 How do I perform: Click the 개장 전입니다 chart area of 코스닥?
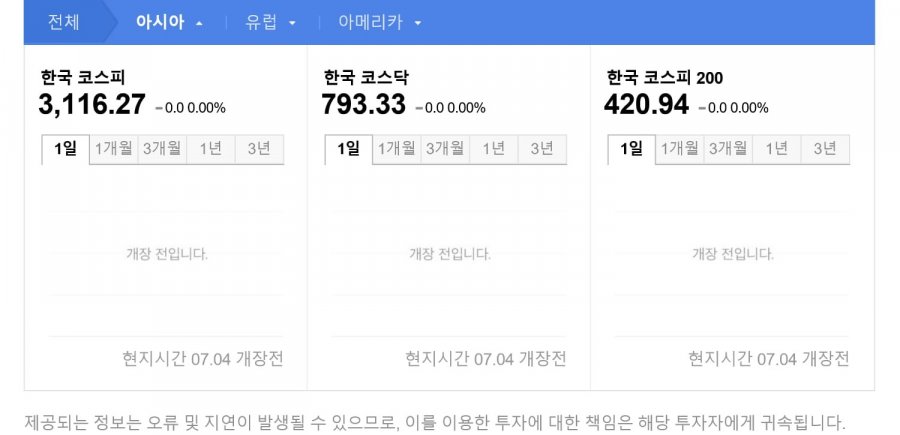pyautogui.click(x=450, y=254)
